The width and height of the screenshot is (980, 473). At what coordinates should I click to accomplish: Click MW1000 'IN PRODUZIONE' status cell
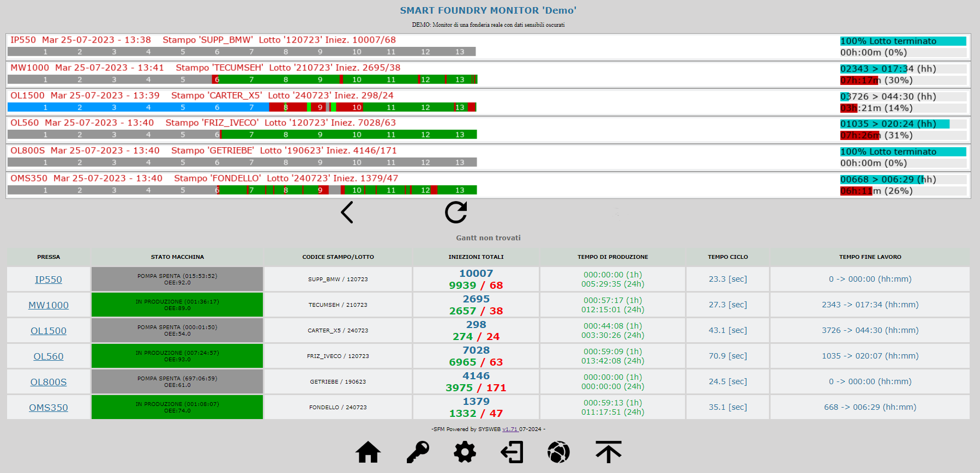pos(177,305)
